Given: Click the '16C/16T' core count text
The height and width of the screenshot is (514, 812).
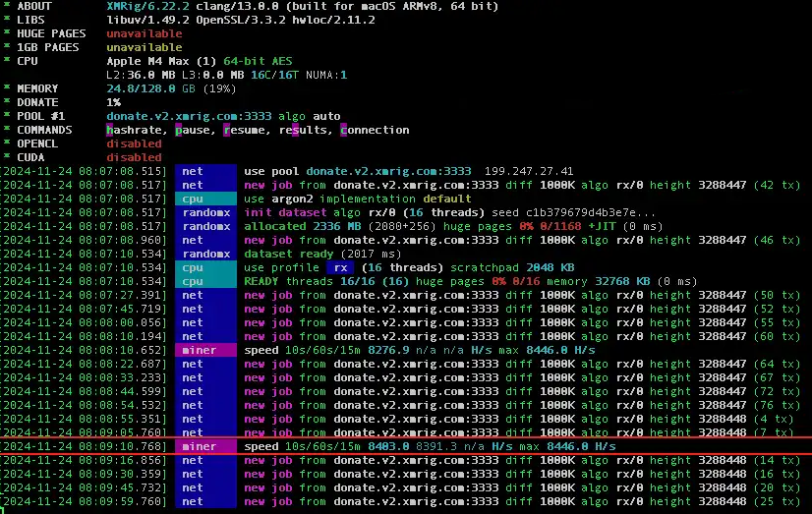Looking at the screenshot, I should (x=274, y=75).
